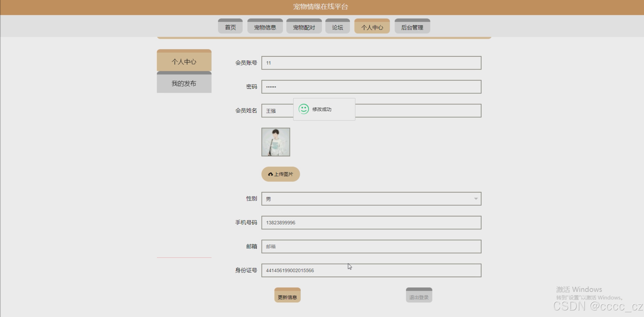Click the profile avatar thumbnail

[275, 142]
